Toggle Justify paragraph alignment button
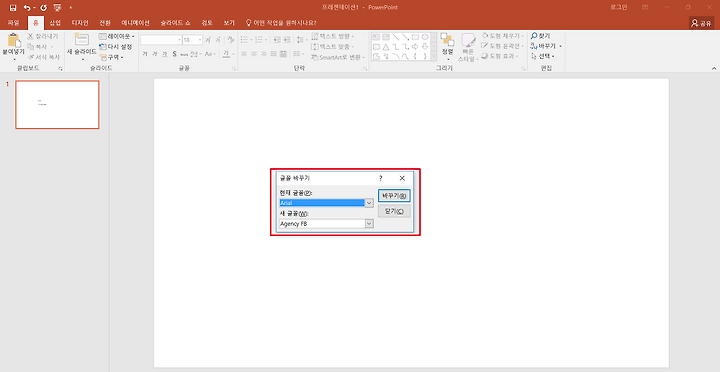Screen dimensions: 720x372 [x=274, y=54]
